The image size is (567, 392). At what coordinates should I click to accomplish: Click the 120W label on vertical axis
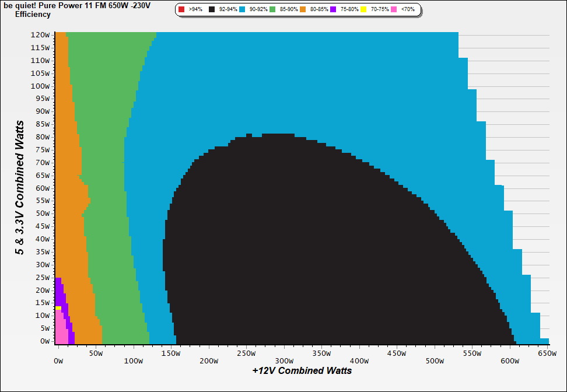click(40, 34)
